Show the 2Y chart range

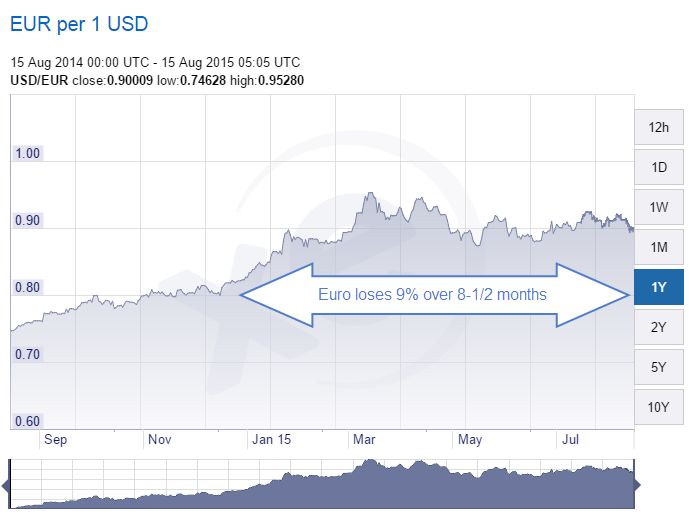658,327
